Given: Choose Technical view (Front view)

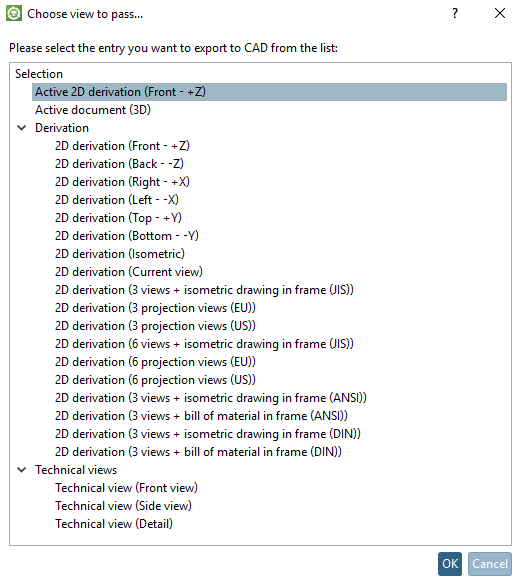Looking at the screenshot, I should (x=126, y=488).
